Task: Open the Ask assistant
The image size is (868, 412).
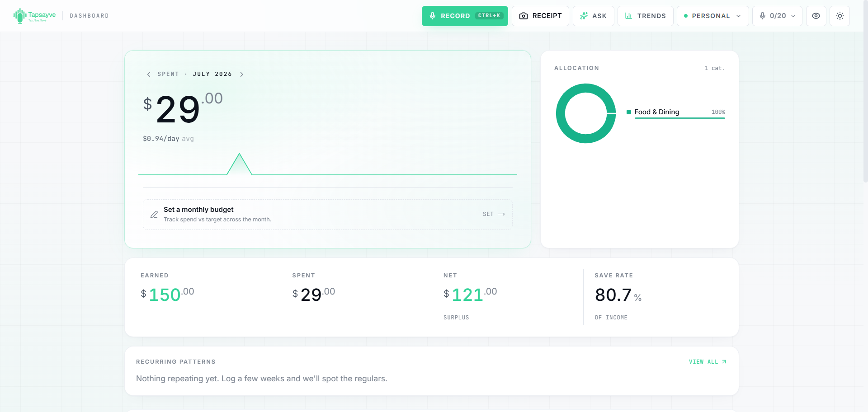Action: coord(593,16)
